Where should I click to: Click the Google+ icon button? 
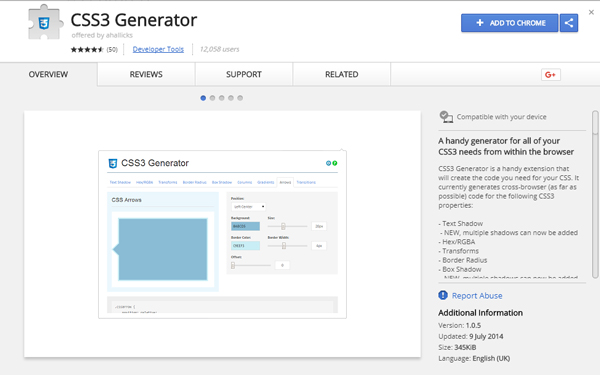tap(551, 75)
